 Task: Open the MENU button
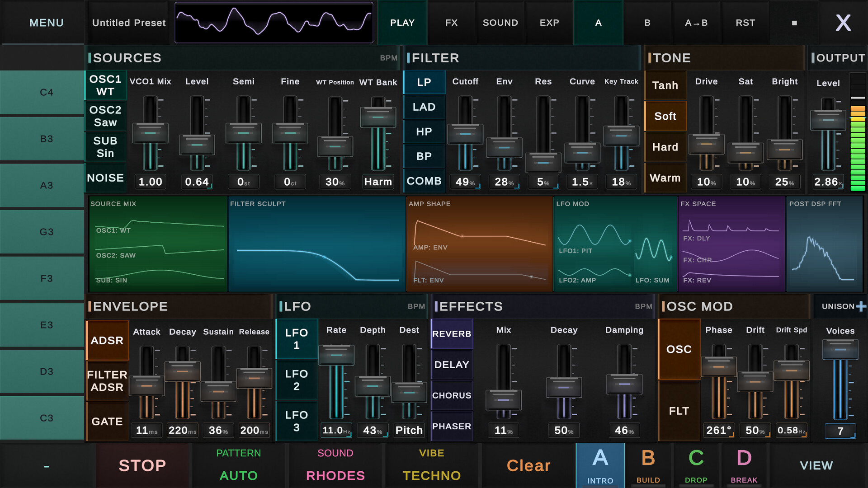(47, 23)
